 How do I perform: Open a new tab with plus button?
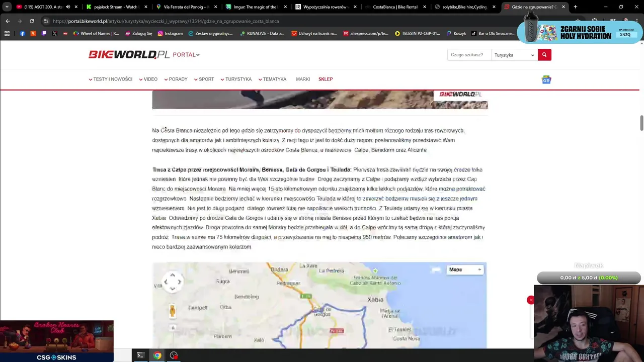click(576, 7)
